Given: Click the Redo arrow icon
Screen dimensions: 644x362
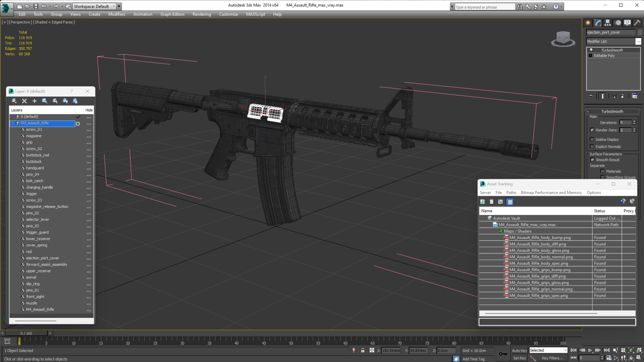Looking at the screenshot, I should click(56, 6).
